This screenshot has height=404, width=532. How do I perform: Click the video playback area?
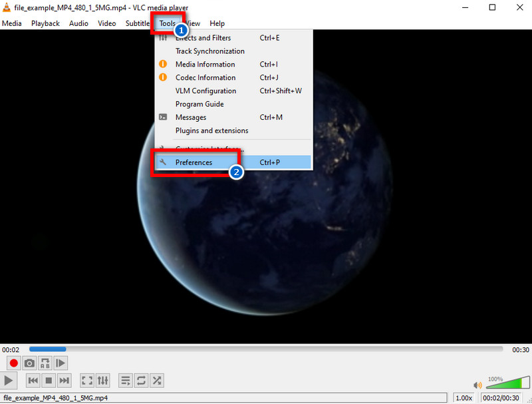coord(266,186)
